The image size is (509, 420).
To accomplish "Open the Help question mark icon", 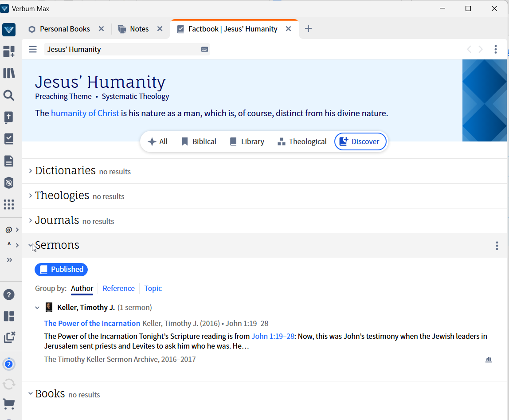I will pyautogui.click(x=9, y=294).
